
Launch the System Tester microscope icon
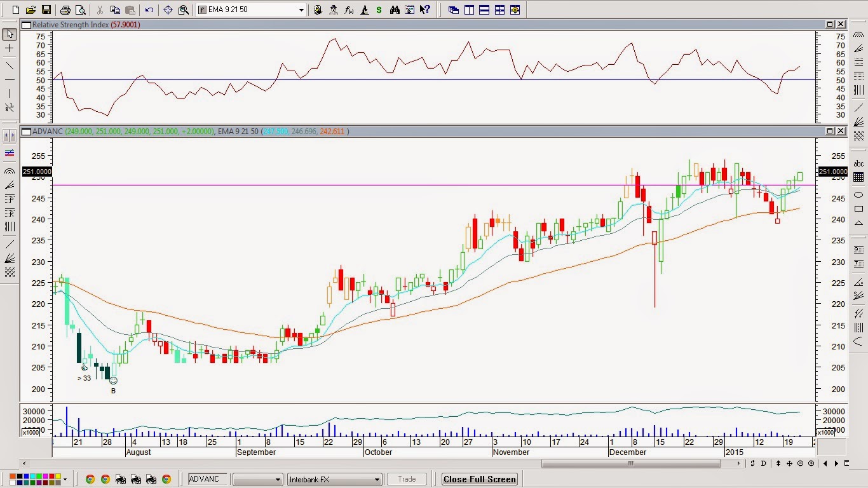[364, 10]
